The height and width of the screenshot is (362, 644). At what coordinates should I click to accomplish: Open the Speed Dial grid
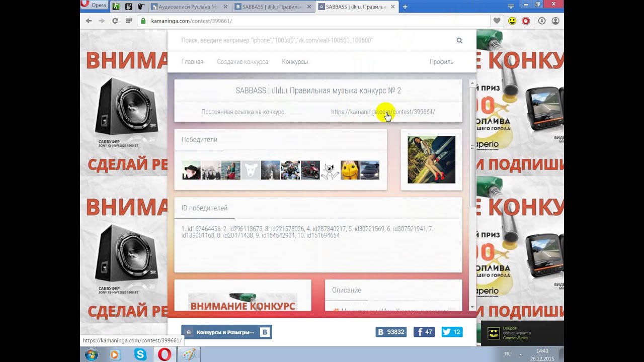click(x=129, y=21)
